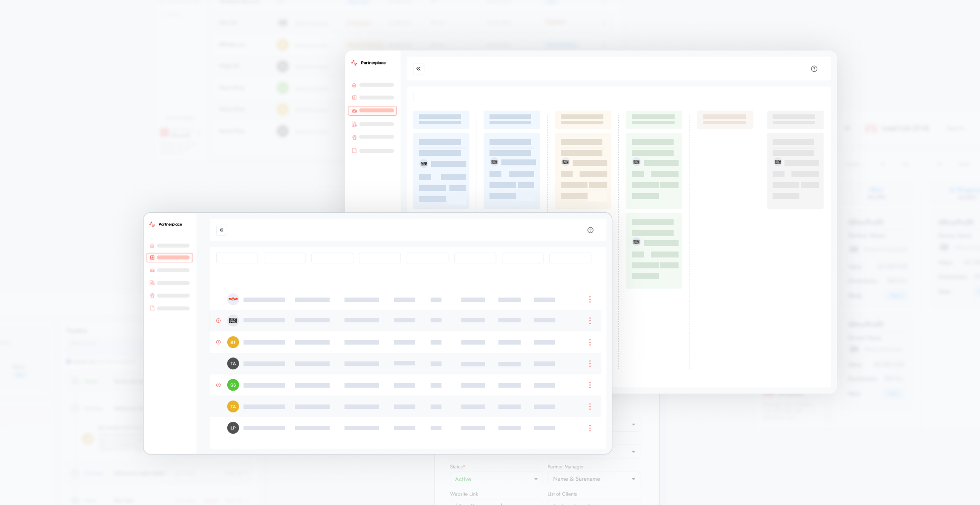Image resolution: width=980 pixels, height=505 pixels.
Task: Click the blank page icon at sidebar bottom
Action: pos(152,308)
